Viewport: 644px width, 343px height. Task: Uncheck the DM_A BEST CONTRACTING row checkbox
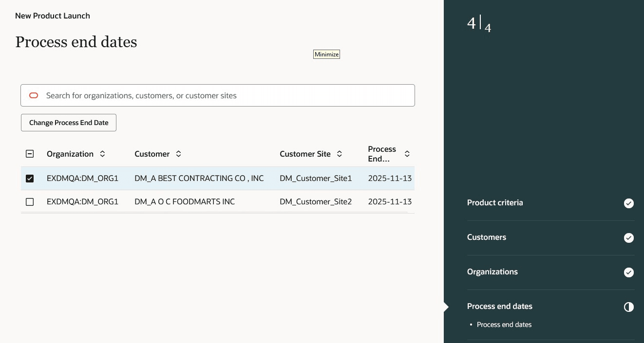30,178
